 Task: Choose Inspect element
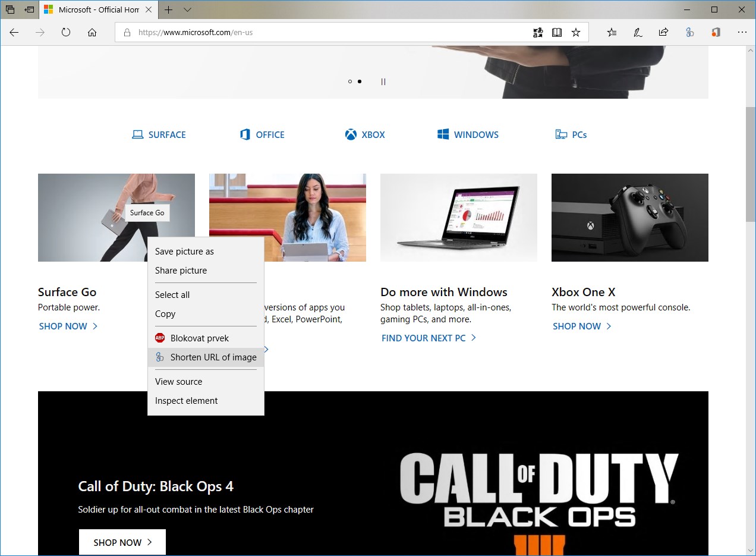click(206, 401)
